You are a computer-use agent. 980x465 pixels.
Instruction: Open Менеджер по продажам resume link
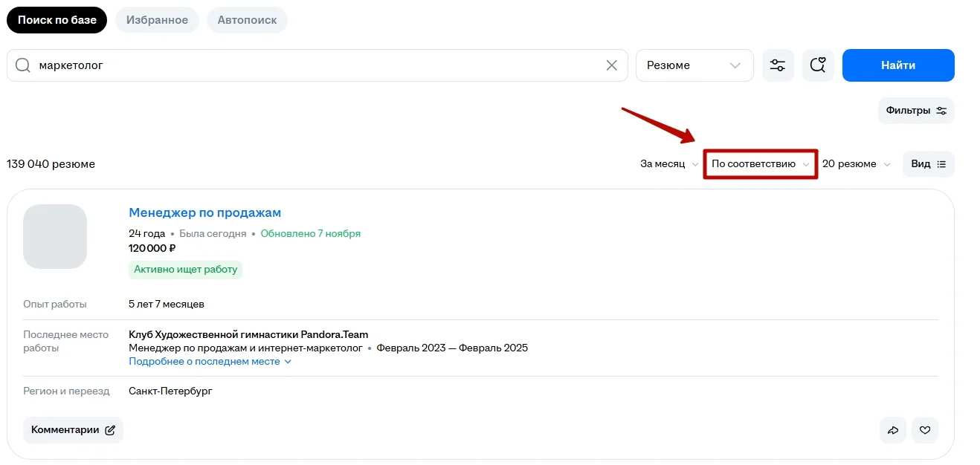205,213
